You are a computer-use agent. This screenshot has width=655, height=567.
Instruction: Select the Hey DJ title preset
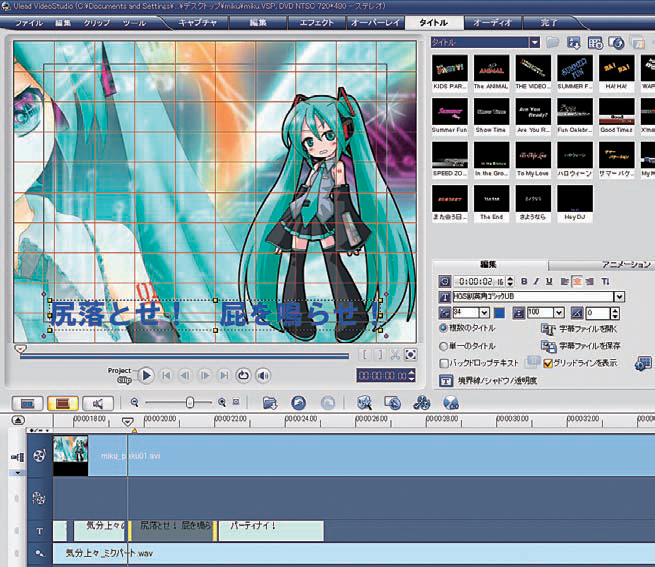(575, 198)
